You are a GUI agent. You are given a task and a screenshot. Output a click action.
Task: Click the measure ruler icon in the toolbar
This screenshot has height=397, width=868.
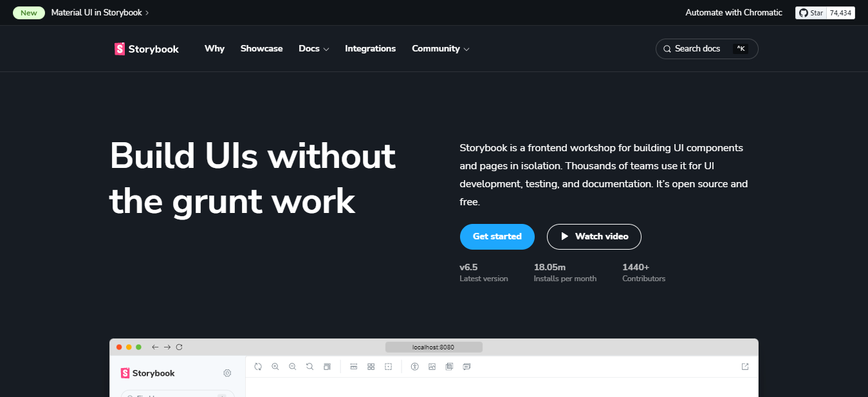[354, 367]
